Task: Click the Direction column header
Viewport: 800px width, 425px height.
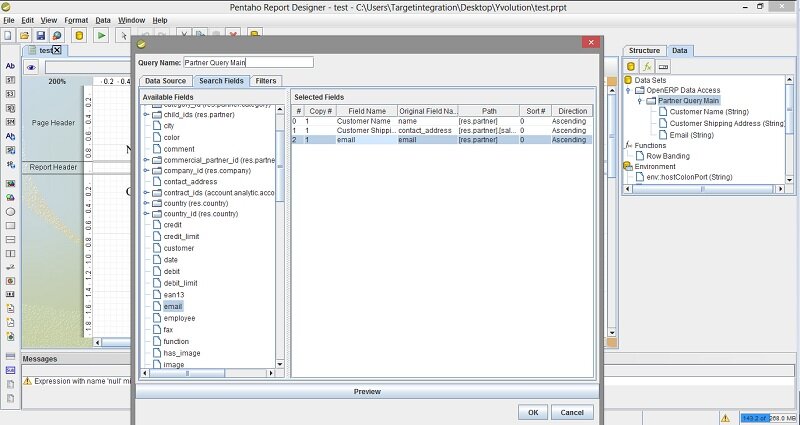Action: click(572, 111)
